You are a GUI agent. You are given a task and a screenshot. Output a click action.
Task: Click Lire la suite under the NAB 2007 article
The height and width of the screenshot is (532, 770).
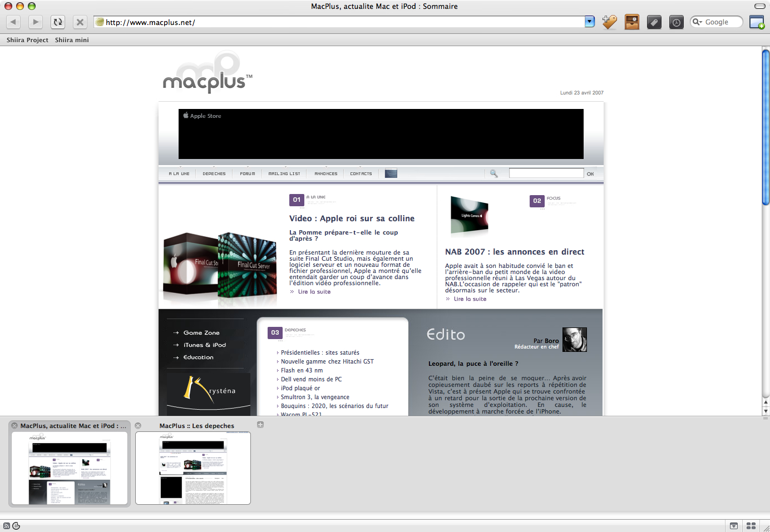[470, 299]
